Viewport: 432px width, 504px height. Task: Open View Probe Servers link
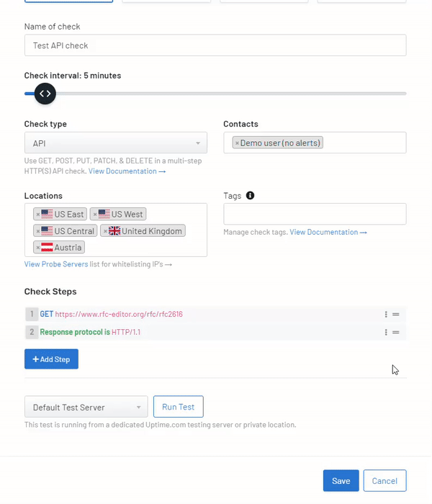tap(56, 264)
